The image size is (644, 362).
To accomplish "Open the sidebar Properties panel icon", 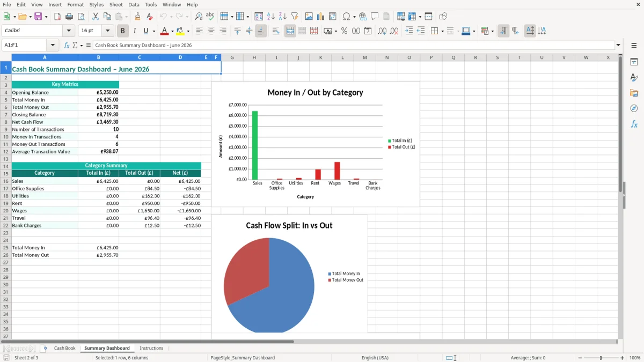I will [634, 62].
